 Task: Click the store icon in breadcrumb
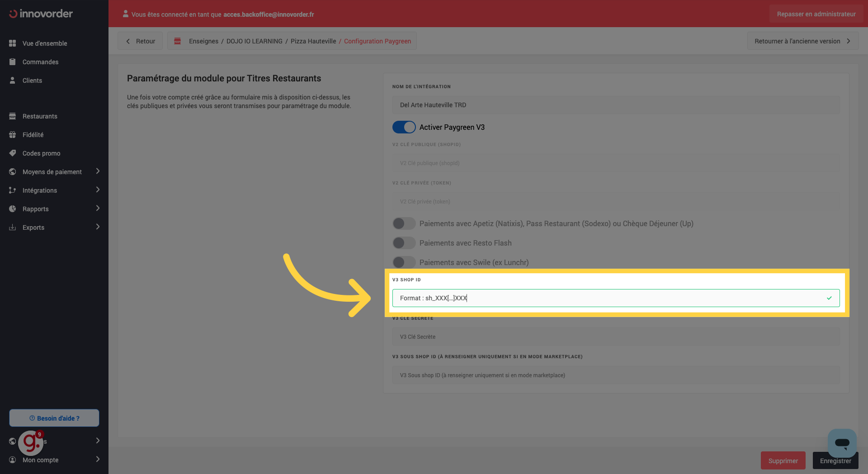(178, 41)
